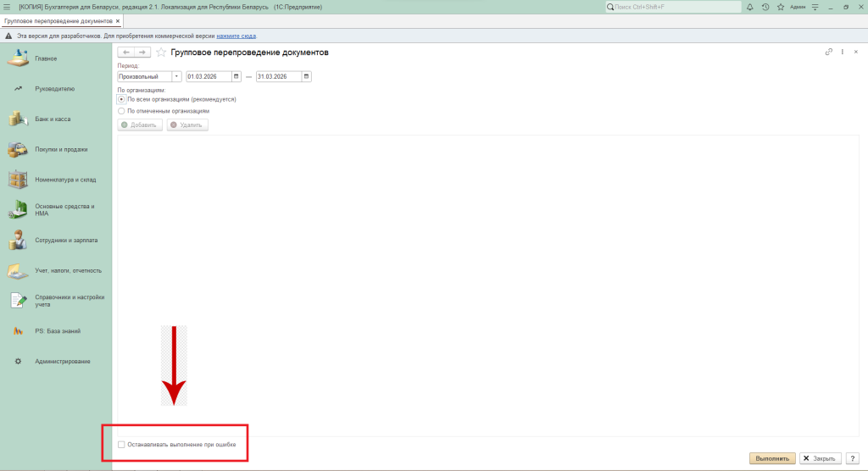Open favorites star in top bar

780,7
